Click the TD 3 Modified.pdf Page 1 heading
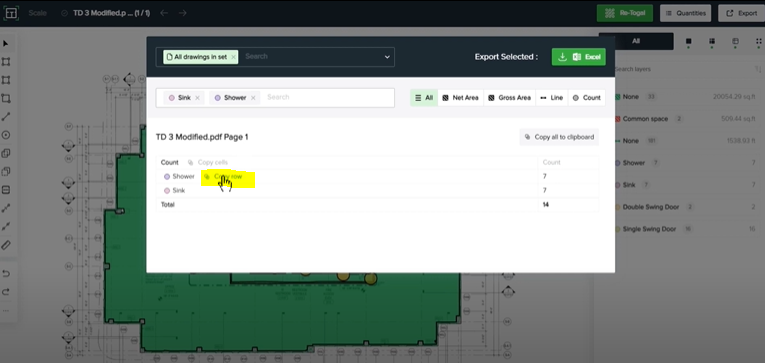This screenshot has width=765, height=363. click(x=202, y=137)
